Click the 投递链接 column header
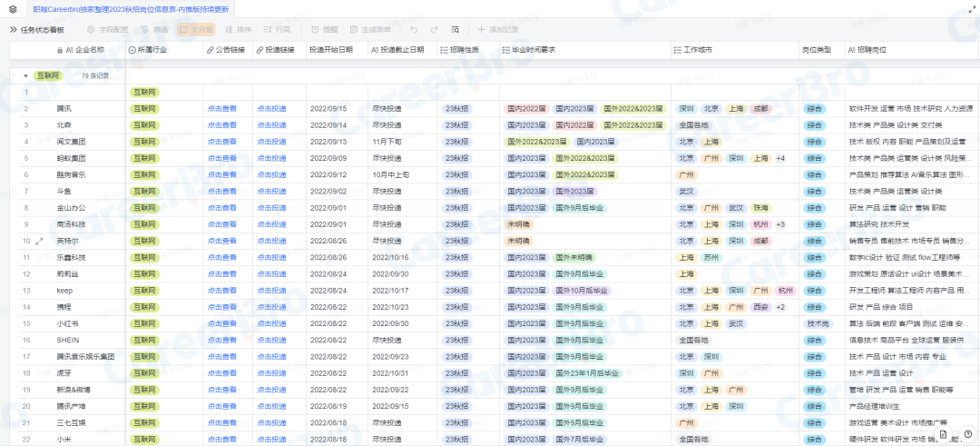The image size is (980, 446). 279,49
